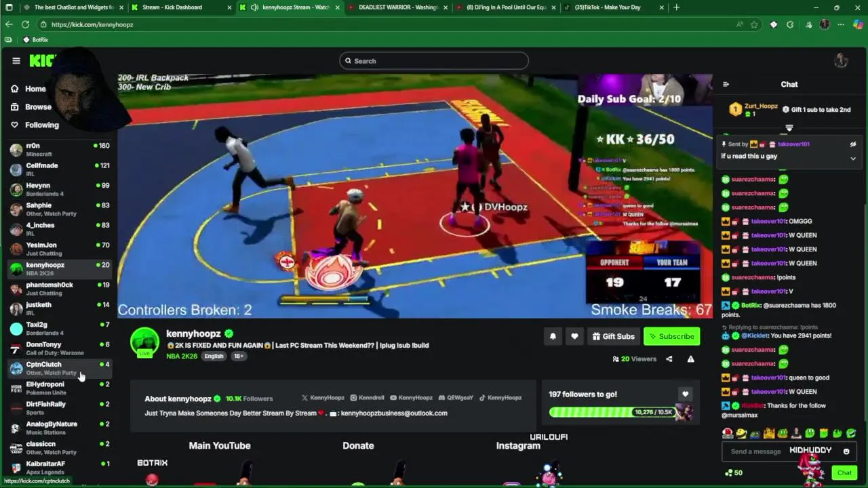Click the channel points 50 icon
Image resolution: width=868 pixels, height=488 pixels.
coord(734,472)
